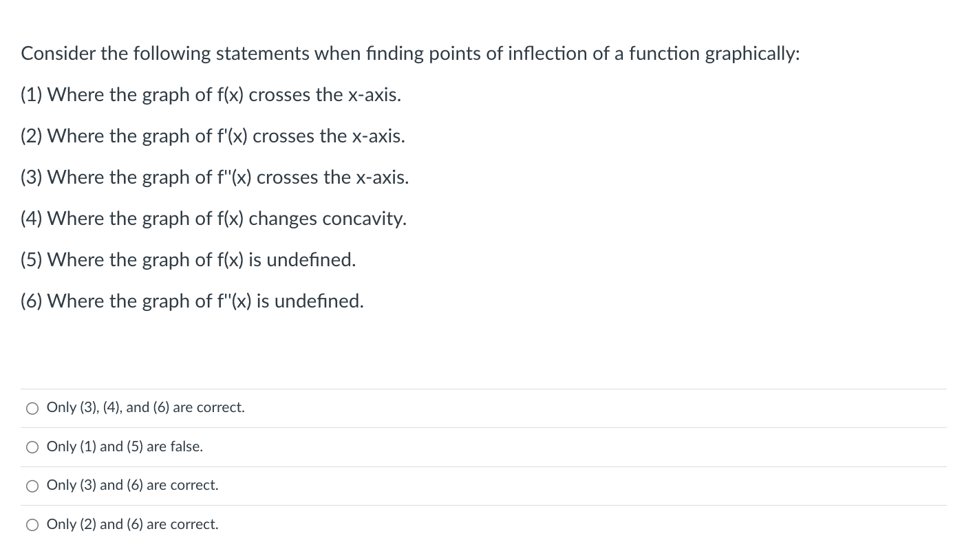Screen dimensions: 962x560
Task: Pick radio button 'Only (2) and (6) are correct'
Action: point(32,525)
